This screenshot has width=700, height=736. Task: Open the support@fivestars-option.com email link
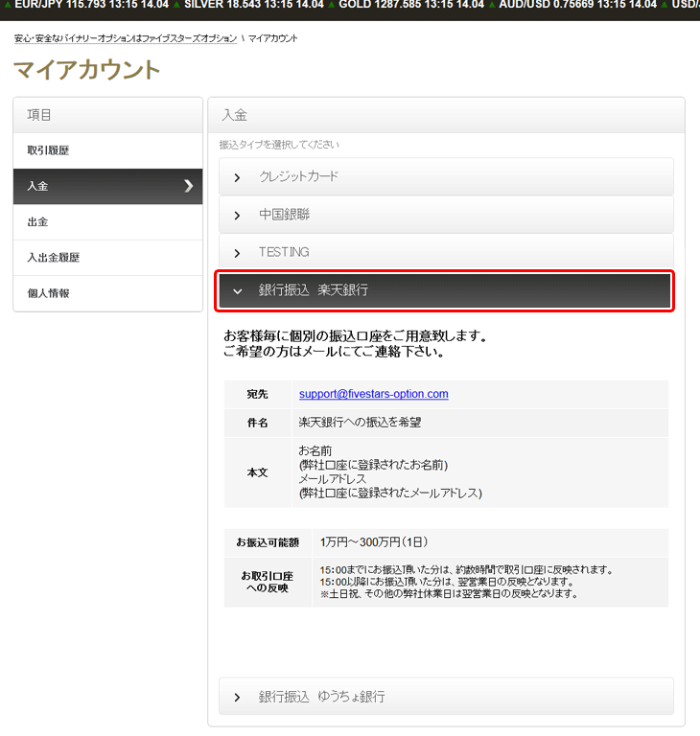pyautogui.click(x=373, y=394)
